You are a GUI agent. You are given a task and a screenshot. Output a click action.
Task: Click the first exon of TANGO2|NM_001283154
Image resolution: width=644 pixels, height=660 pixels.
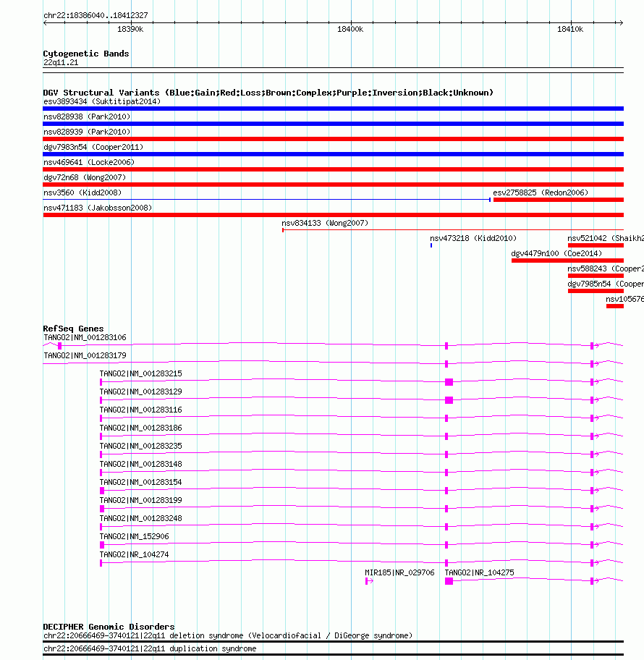tap(102, 491)
